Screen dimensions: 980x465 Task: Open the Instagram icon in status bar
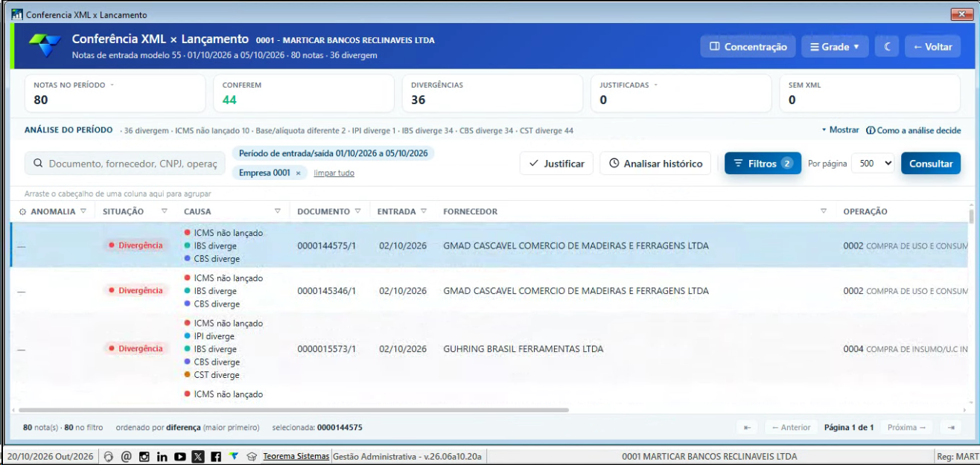pyautogui.click(x=144, y=456)
